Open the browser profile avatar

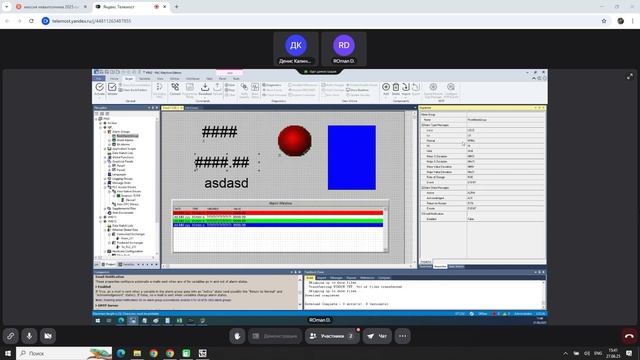pos(620,21)
